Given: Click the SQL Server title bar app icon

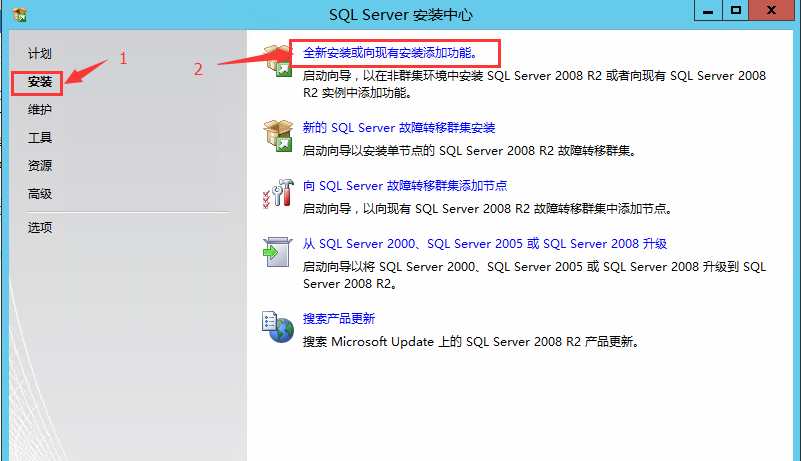Looking at the screenshot, I should pyautogui.click(x=19, y=15).
